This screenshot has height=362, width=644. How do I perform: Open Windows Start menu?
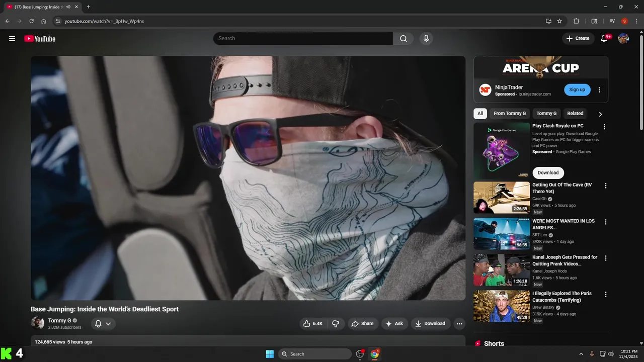click(270, 354)
